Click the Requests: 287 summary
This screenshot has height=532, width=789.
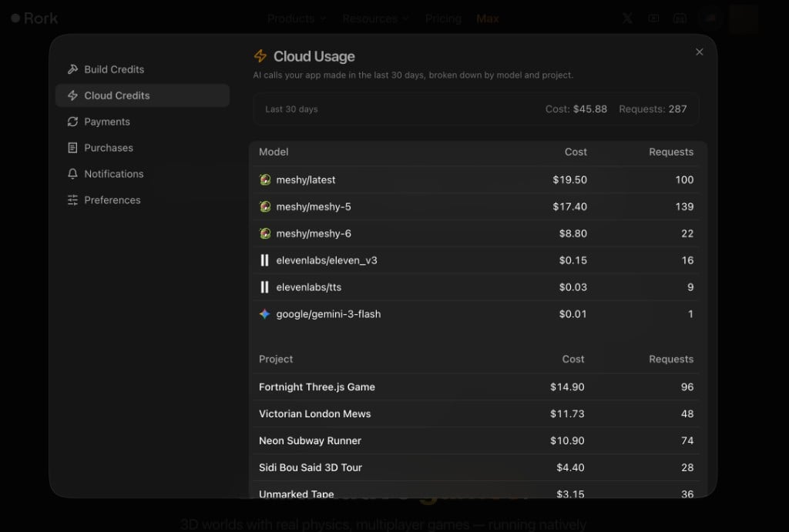pyautogui.click(x=653, y=109)
